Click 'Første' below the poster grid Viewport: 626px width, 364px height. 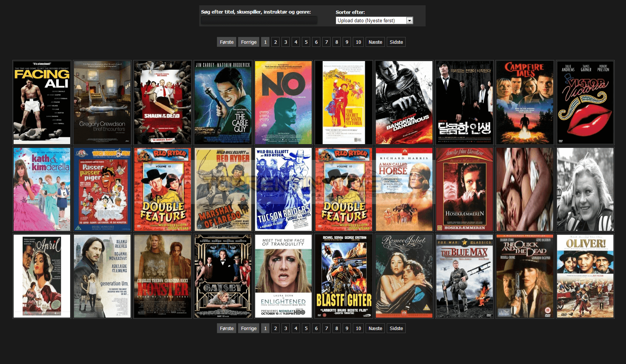227,328
